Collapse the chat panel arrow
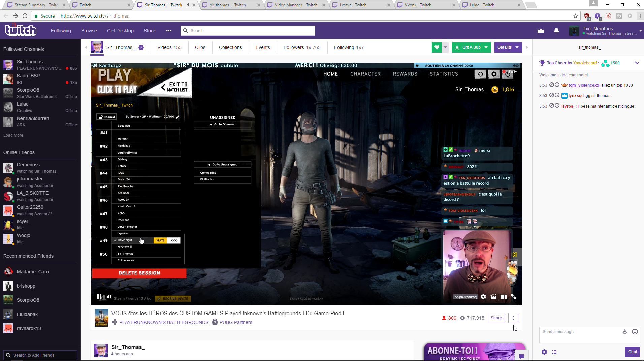The height and width of the screenshot is (361, 644). click(x=527, y=47)
